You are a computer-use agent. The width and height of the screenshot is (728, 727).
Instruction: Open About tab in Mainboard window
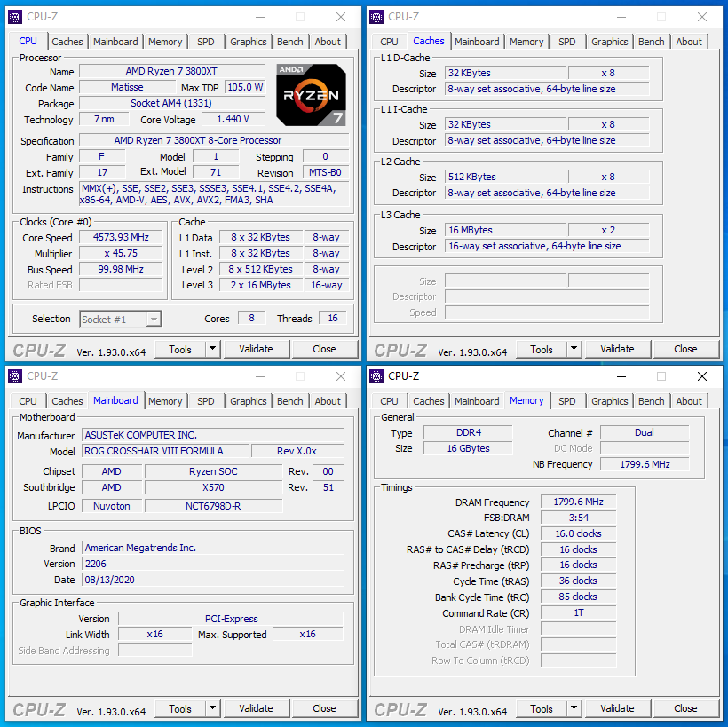click(328, 401)
